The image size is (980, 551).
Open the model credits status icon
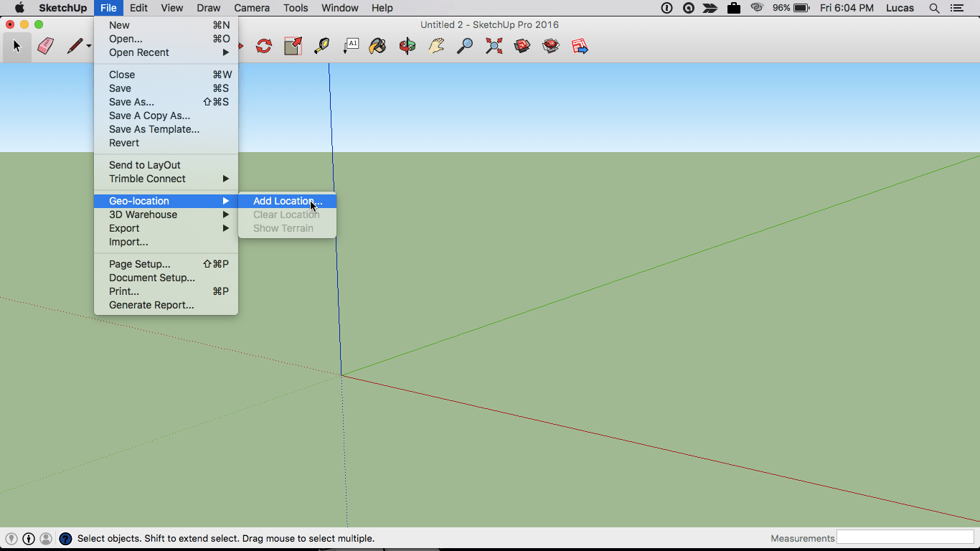tap(29, 539)
